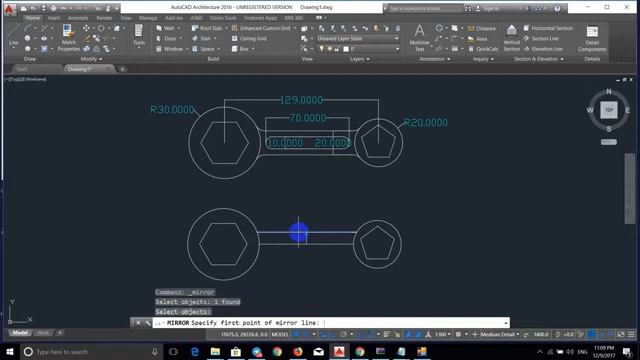Viewport: 640px width, 360px height.
Task: Toggle layer freeze sun icon in Layers panel
Action: (x=329, y=49)
